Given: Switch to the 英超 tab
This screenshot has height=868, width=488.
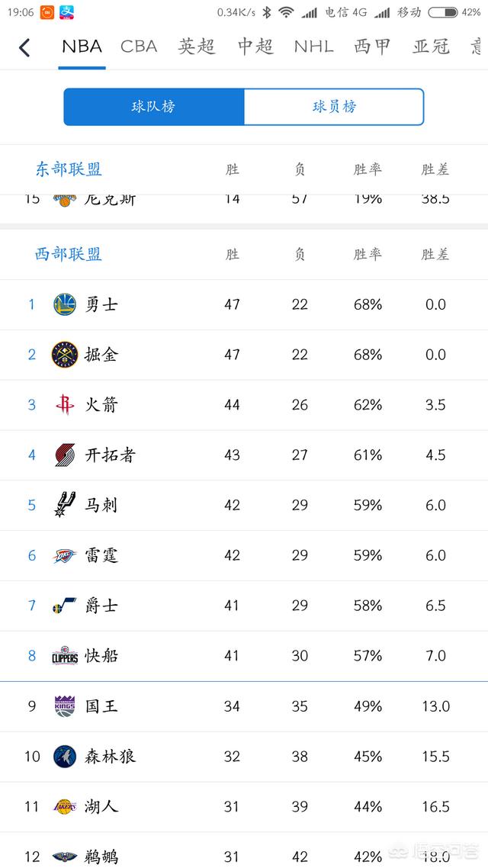Looking at the screenshot, I should (x=197, y=47).
